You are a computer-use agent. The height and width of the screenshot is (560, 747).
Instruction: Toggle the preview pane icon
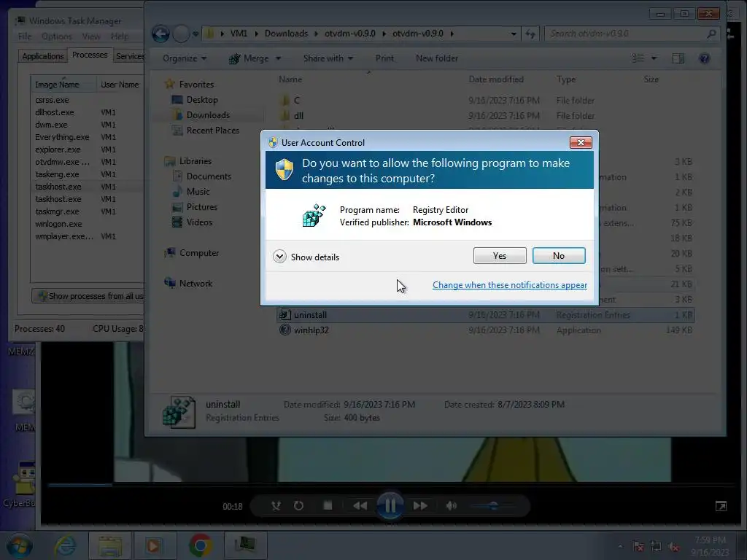[678, 58]
